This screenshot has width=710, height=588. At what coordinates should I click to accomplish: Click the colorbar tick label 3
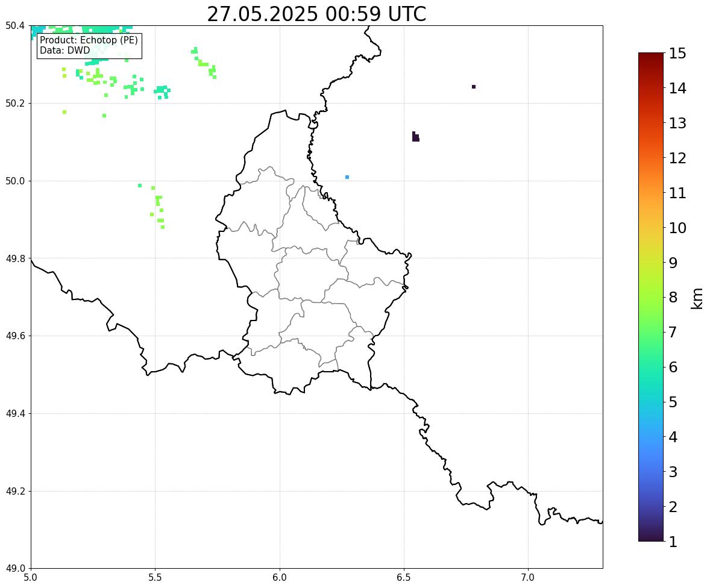click(673, 472)
